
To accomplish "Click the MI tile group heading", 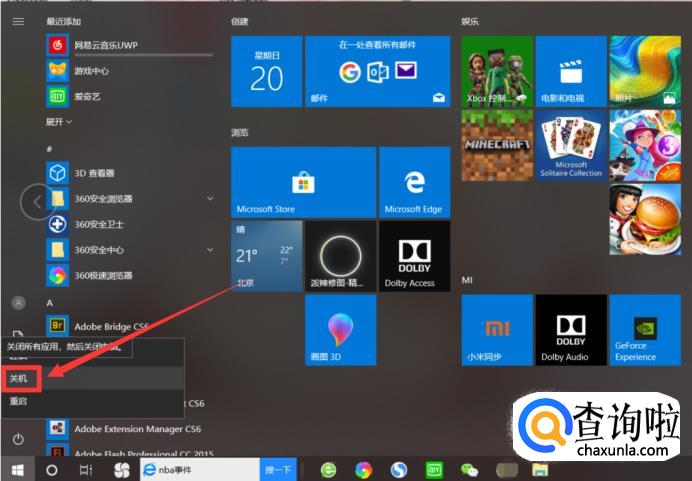I will [x=467, y=280].
